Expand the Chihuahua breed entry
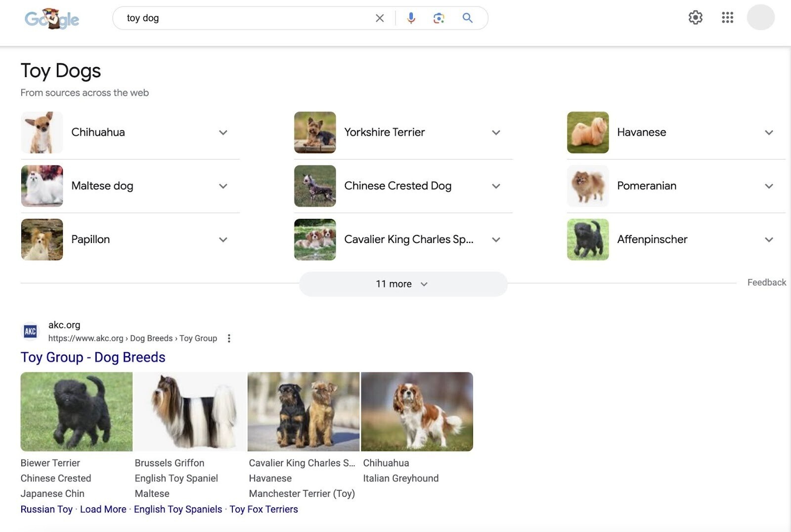 (223, 132)
